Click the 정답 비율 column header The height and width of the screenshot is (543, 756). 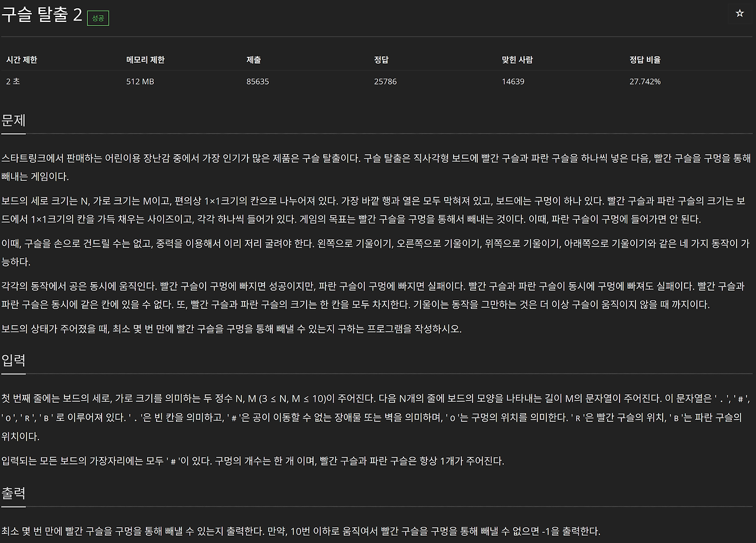point(644,59)
